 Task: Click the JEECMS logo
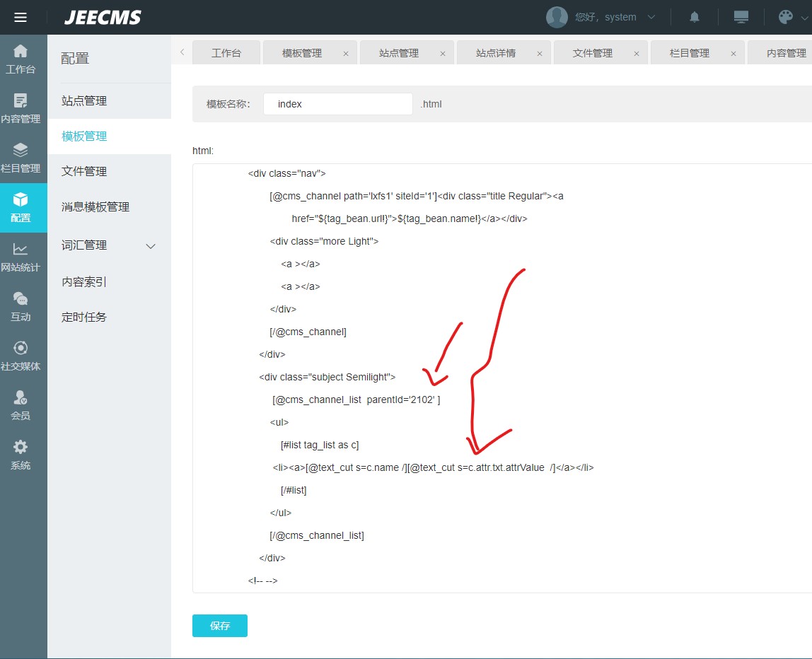click(103, 18)
